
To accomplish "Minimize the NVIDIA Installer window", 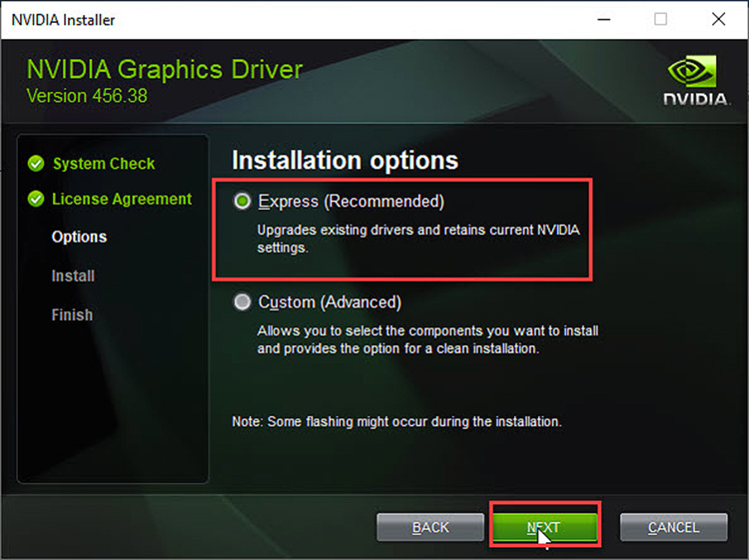I will (x=604, y=20).
